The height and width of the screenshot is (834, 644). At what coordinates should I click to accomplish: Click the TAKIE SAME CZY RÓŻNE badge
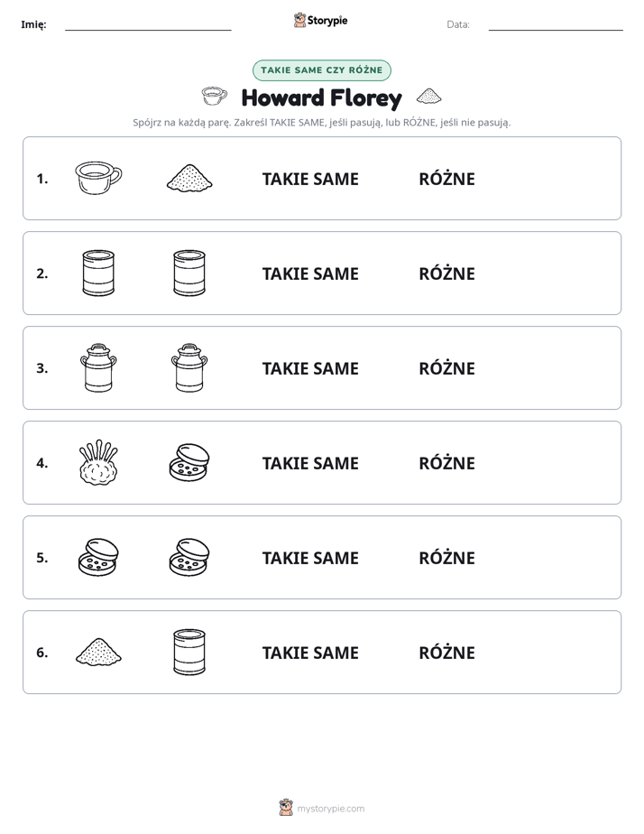point(322,70)
